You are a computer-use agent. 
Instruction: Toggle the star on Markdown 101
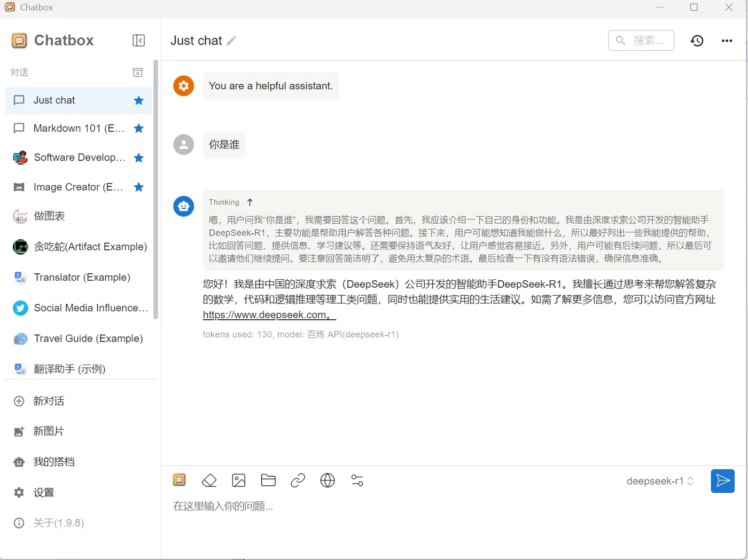point(139,128)
